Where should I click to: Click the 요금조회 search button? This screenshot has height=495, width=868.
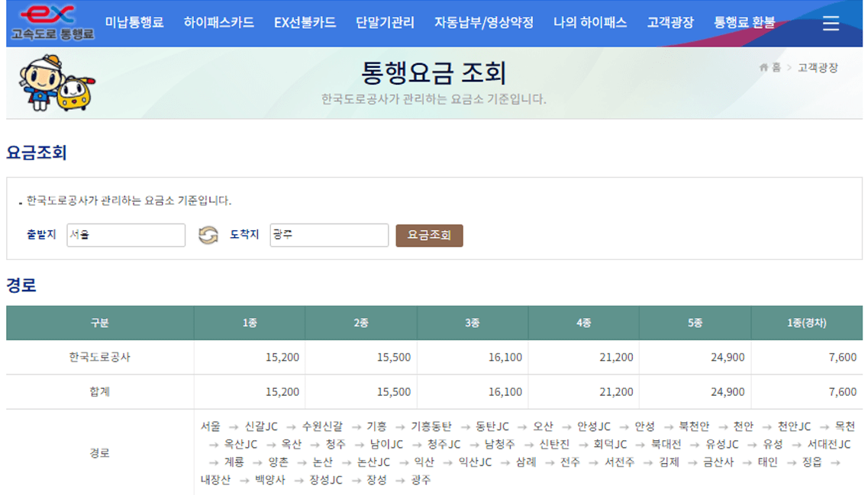(429, 235)
